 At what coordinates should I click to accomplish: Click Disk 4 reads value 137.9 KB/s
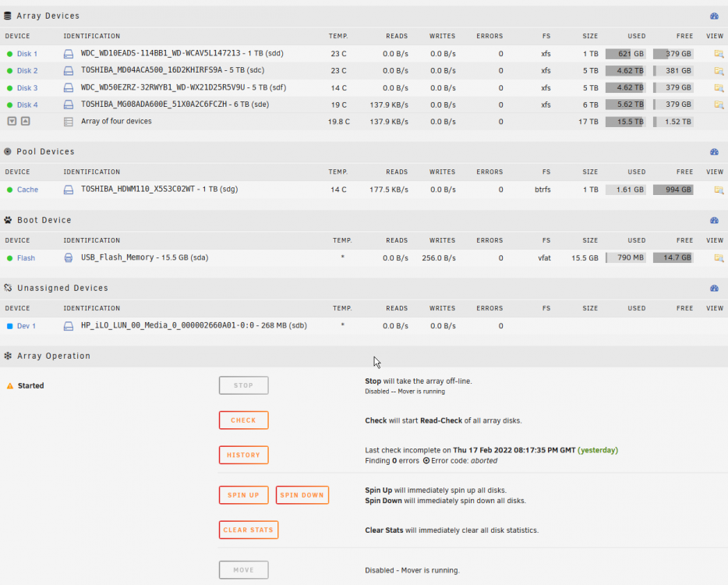pyautogui.click(x=389, y=105)
